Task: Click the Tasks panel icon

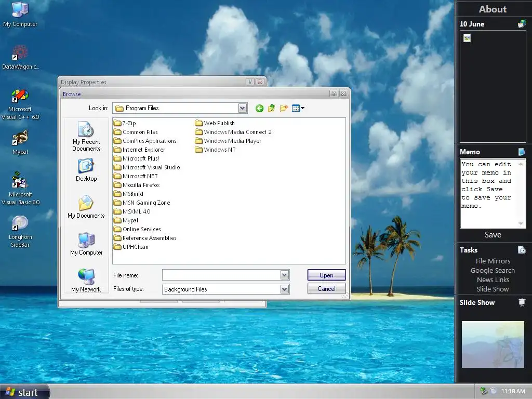Action: [522, 250]
